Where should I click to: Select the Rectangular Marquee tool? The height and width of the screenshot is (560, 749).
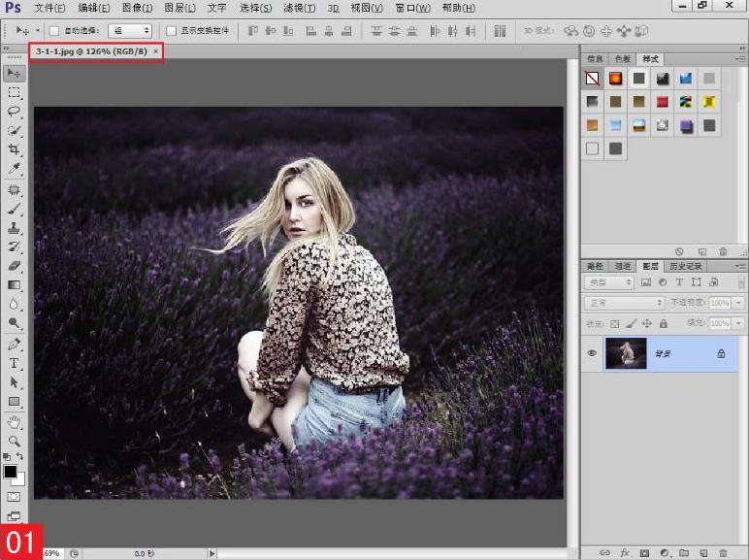coord(14,92)
